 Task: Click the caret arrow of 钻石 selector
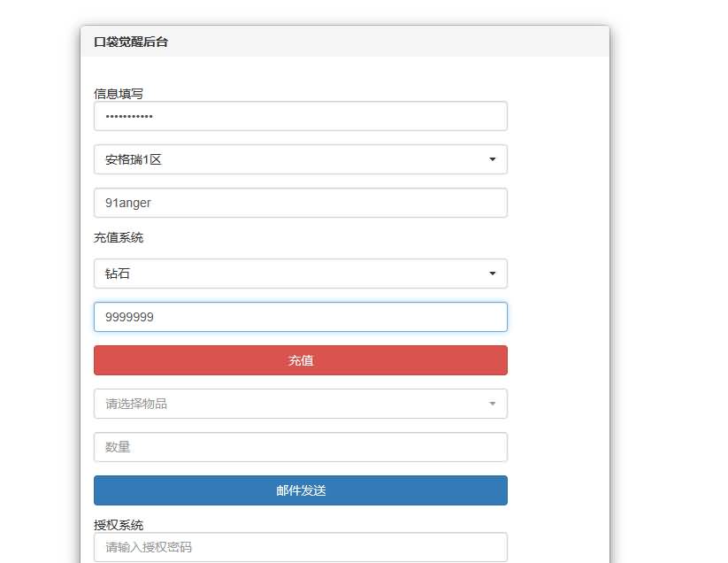coord(492,274)
